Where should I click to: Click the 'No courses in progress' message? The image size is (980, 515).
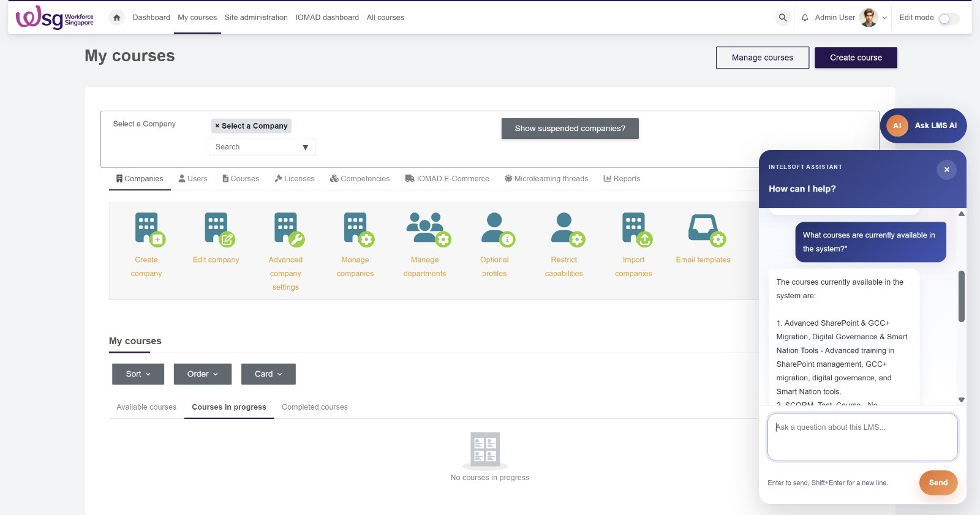click(x=490, y=478)
